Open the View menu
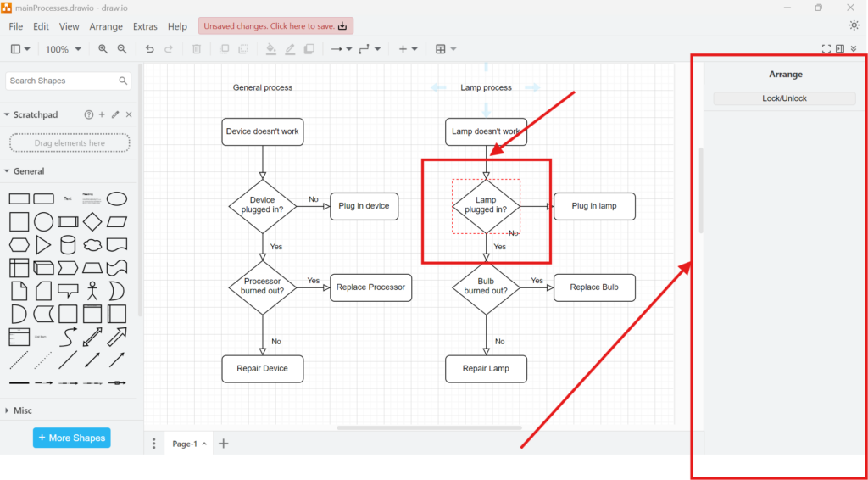Screen dimensions: 868x480 pos(70,26)
